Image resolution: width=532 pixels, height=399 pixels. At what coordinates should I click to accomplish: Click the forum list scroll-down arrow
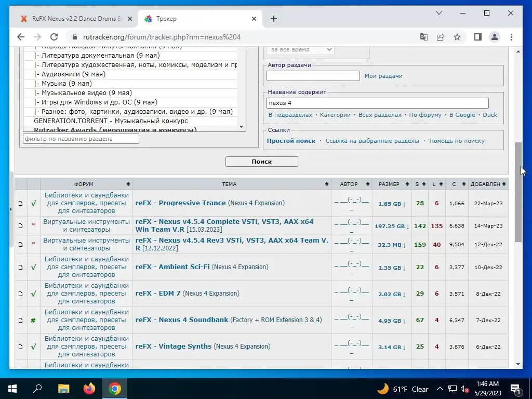[241, 127]
